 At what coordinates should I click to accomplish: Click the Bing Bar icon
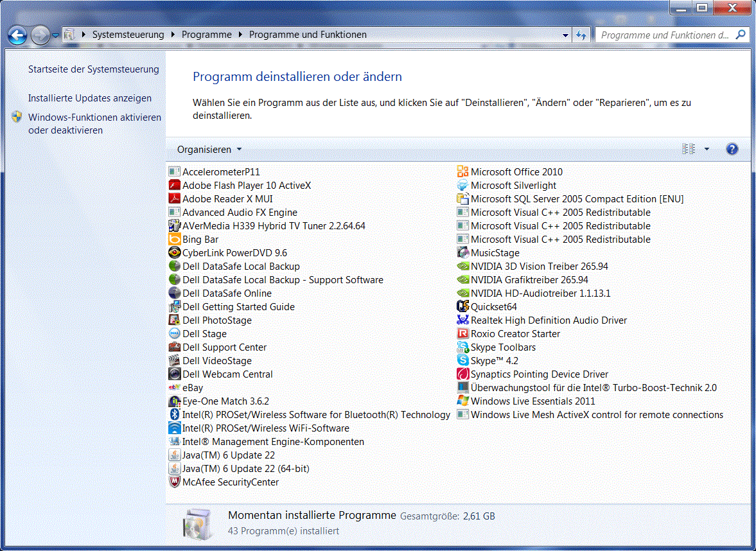tap(174, 239)
